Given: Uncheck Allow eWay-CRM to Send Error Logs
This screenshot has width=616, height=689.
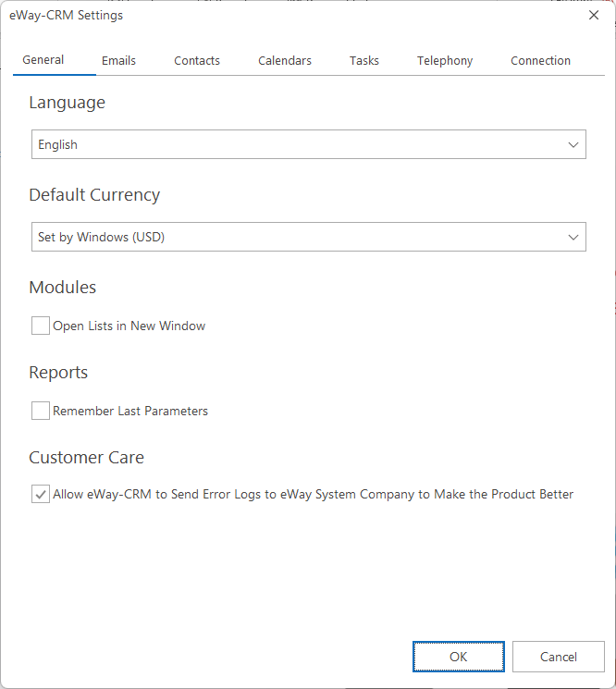Looking at the screenshot, I should click(x=41, y=495).
